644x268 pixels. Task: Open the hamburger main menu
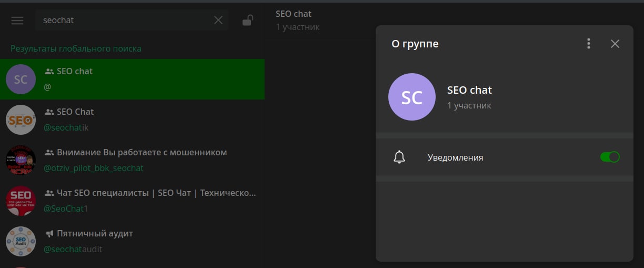click(17, 21)
